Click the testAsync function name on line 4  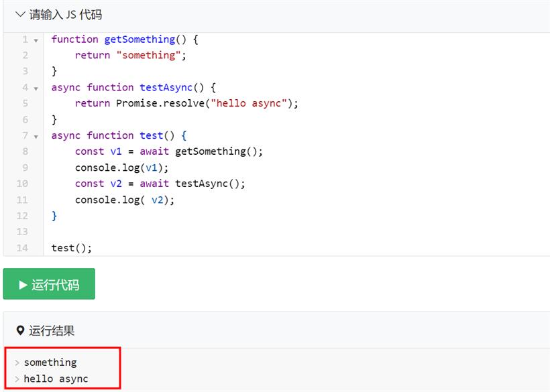(166, 87)
